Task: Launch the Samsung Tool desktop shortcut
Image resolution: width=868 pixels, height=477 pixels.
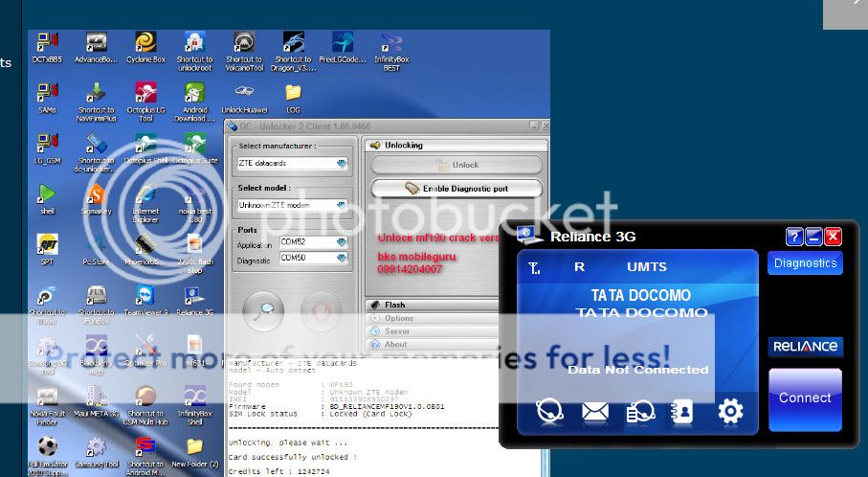Action: coord(97,452)
